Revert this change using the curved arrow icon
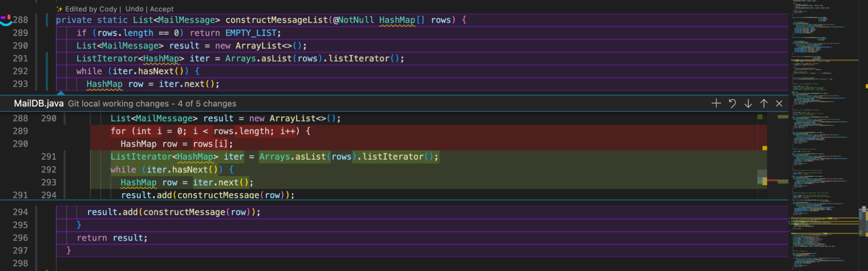The width and height of the screenshot is (868, 271). [x=732, y=103]
